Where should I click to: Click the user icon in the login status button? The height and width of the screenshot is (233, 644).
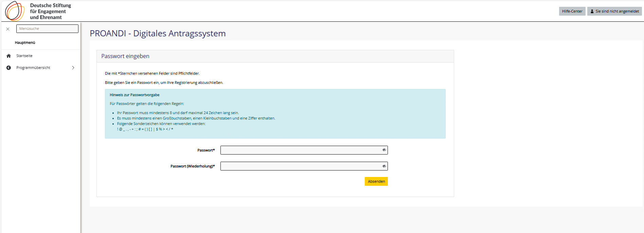tap(592, 11)
